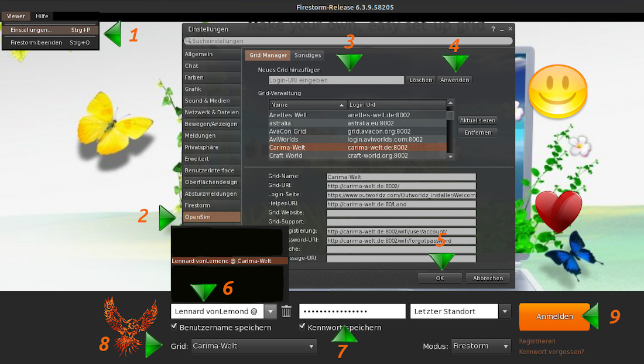Open the Grid dropdown showing Carima-Welt

coord(254,346)
